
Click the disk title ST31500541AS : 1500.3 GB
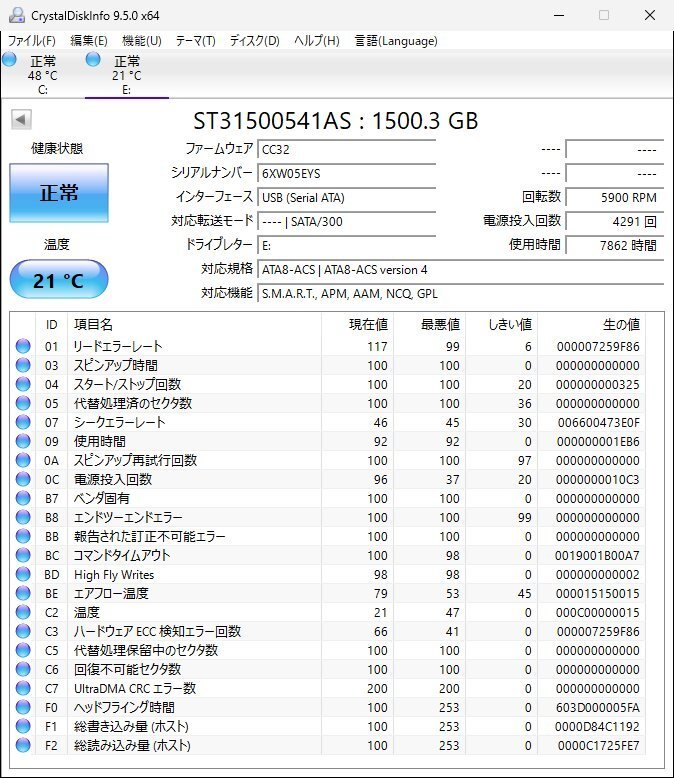336,121
